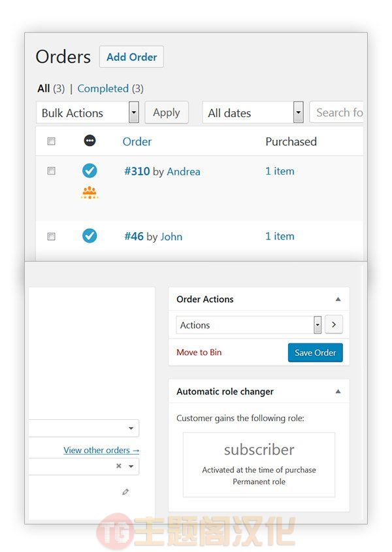Image resolution: width=392 pixels, height=552 pixels.
Task: Tick the select-all orders checkbox
Action: (52, 141)
